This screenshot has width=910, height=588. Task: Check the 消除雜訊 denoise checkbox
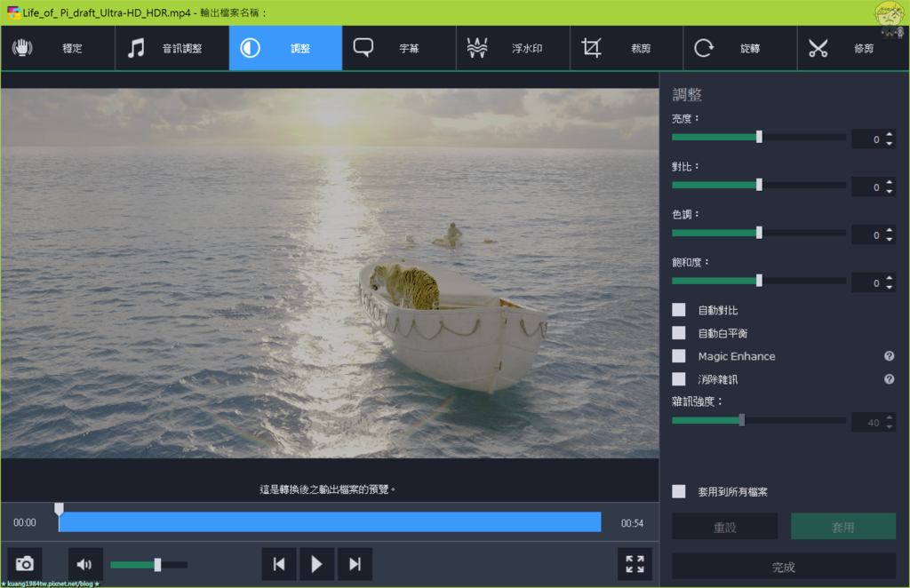point(678,379)
